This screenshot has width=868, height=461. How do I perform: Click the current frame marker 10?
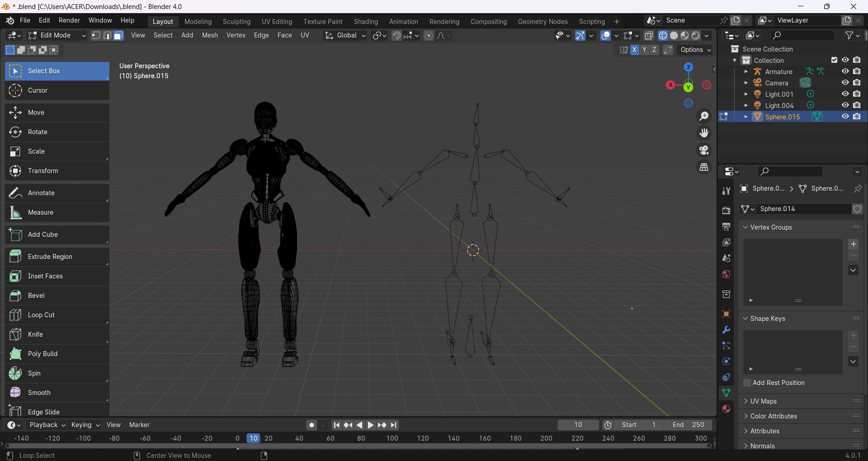(253, 438)
